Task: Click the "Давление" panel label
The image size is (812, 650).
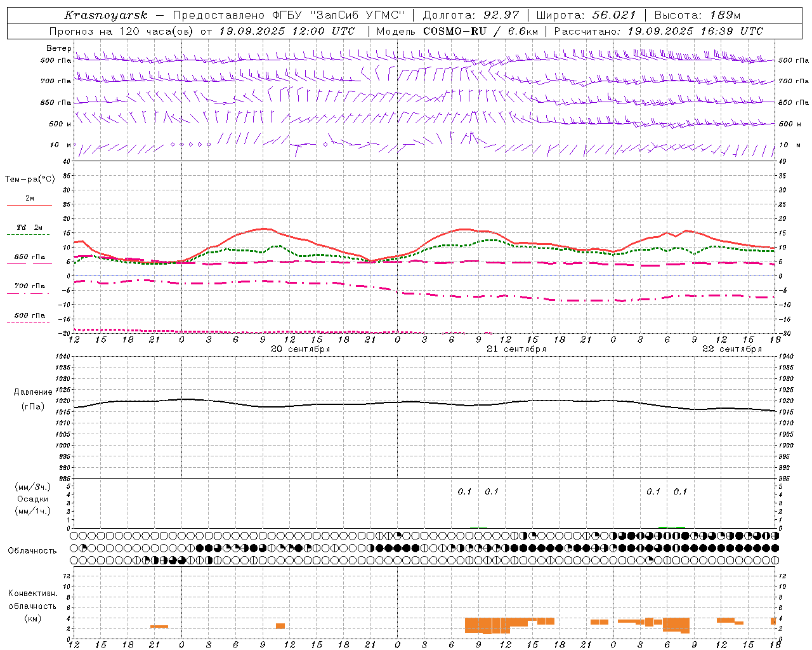Action: (x=33, y=392)
